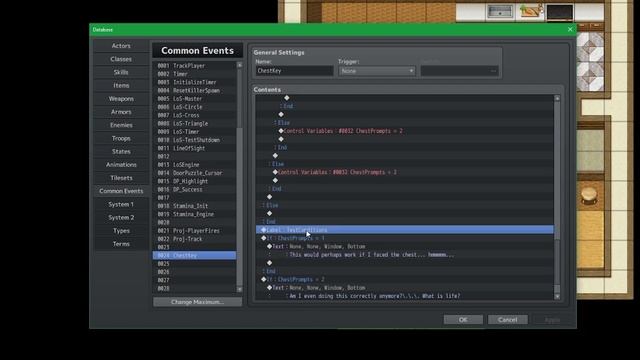Viewport: 640px width, 360px height.
Task: Select common event 0015 DP_Highlight
Action: pos(194,181)
